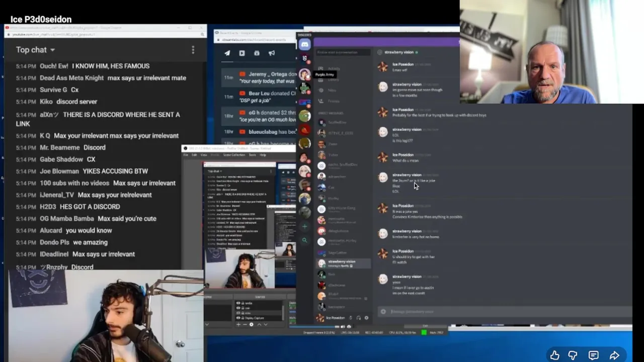Select Bear Leu donation event
The image size is (644, 362).
coord(259,97)
